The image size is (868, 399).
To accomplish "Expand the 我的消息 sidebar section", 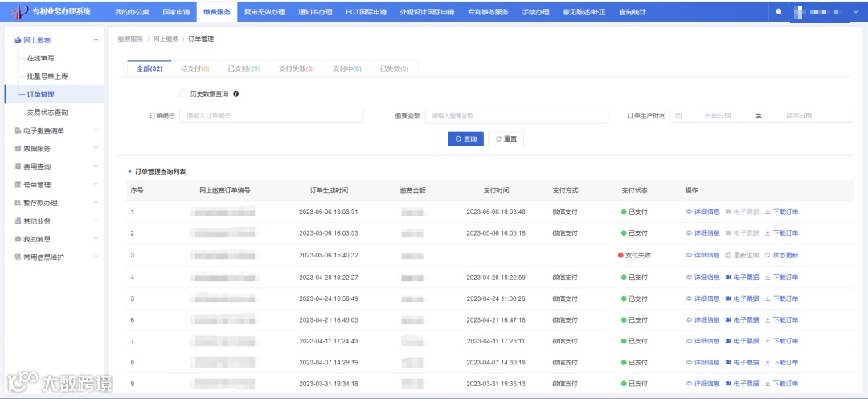I will [96, 239].
